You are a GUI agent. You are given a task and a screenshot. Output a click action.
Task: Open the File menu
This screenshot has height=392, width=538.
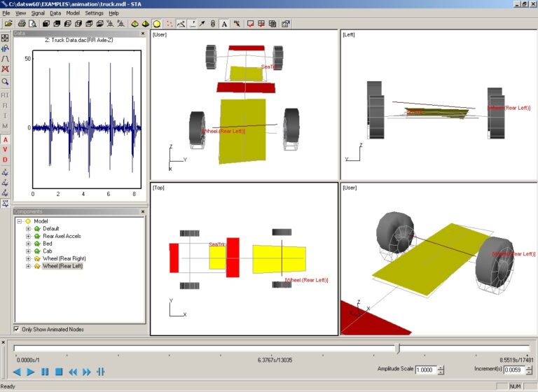[6, 13]
